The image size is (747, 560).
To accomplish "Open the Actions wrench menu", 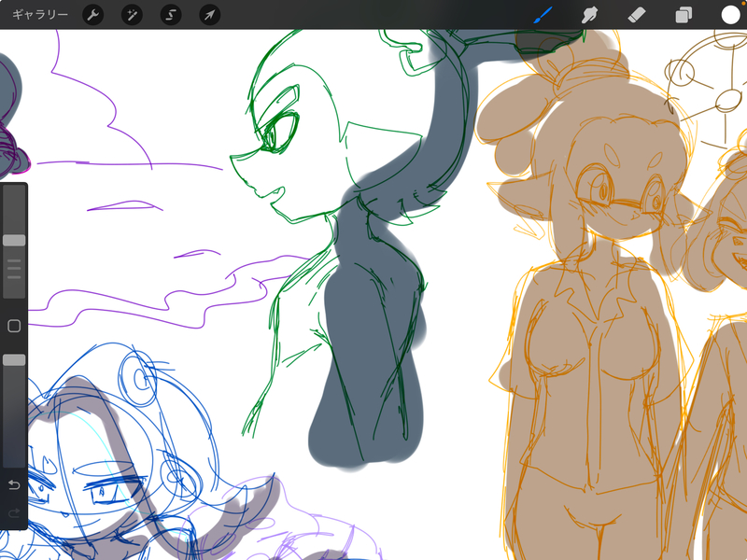I will point(92,15).
